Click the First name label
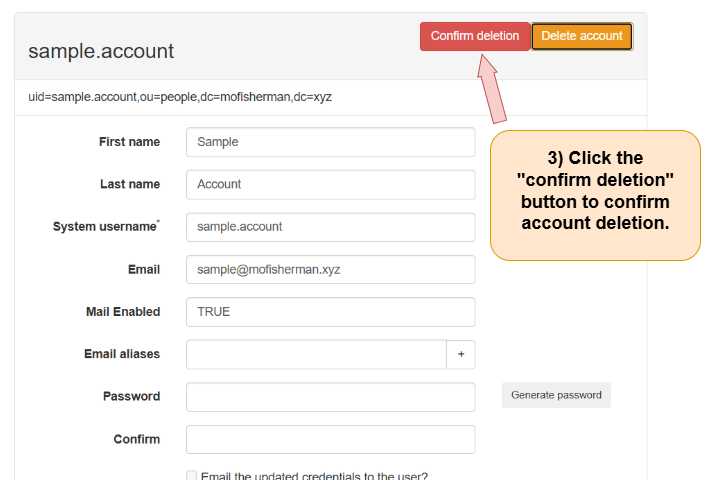Screen dimensions: 701x480 pyautogui.click(x=129, y=142)
